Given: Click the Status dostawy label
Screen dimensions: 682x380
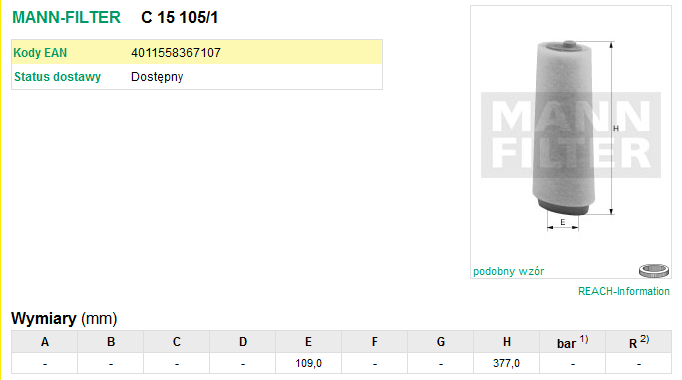Looking at the screenshot, I should (x=57, y=77).
